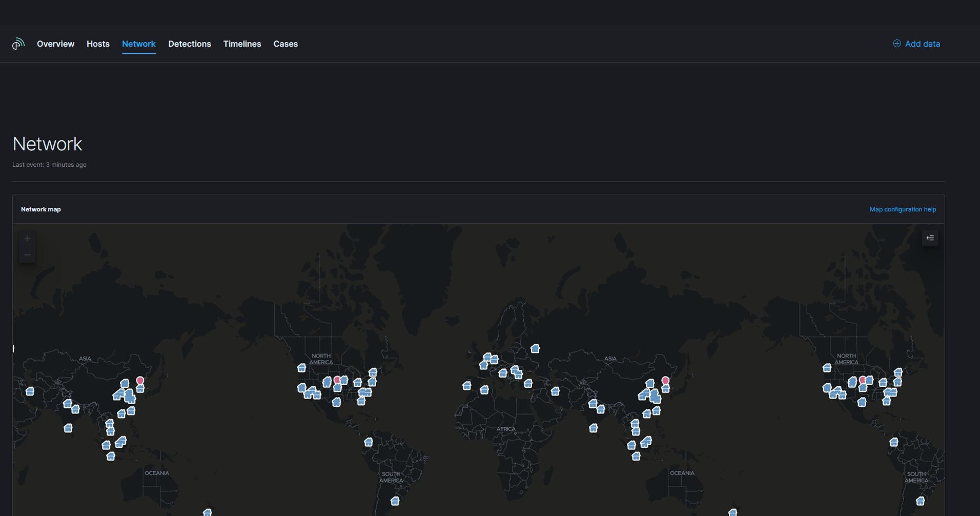This screenshot has height=516, width=980.
Task: Open the Hosts tab
Action: pos(98,44)
